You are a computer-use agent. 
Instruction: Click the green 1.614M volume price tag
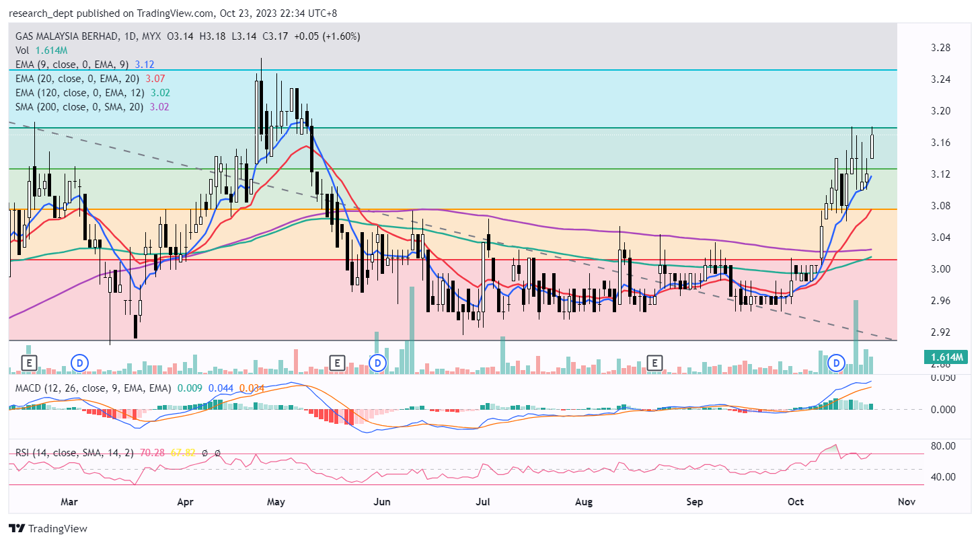tap(945, 357)
